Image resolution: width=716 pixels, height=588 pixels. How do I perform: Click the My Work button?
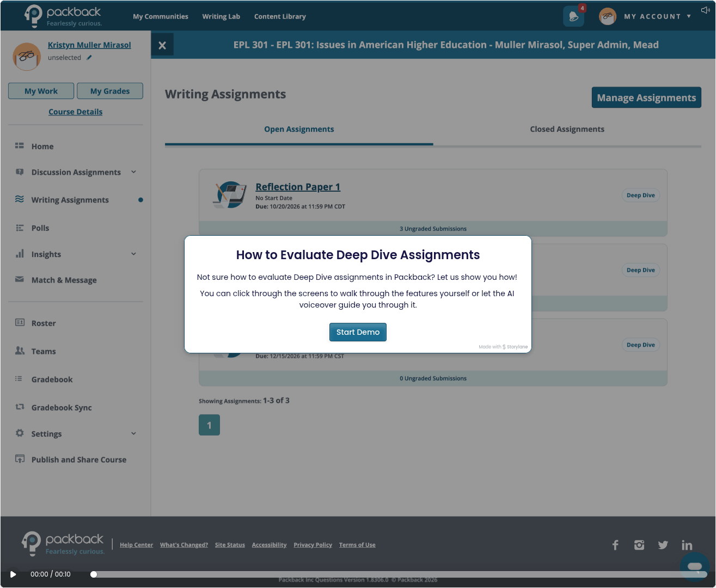[x=41, y=91]
